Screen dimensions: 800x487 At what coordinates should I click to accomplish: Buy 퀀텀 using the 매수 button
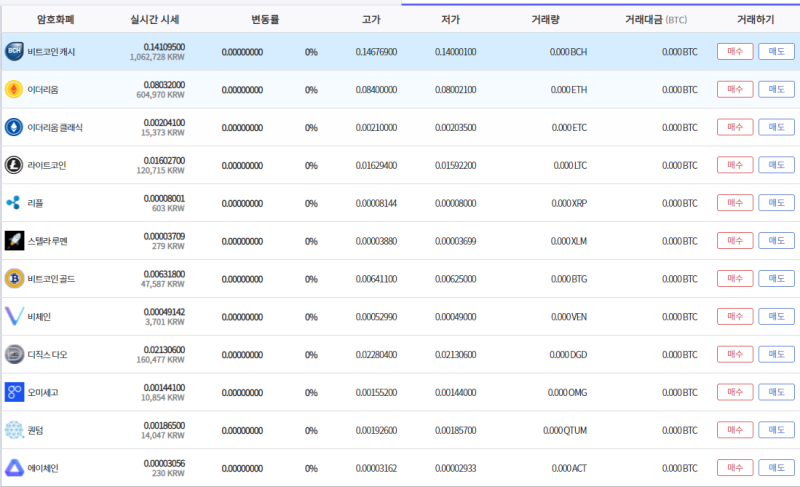(x=735, y=430)
